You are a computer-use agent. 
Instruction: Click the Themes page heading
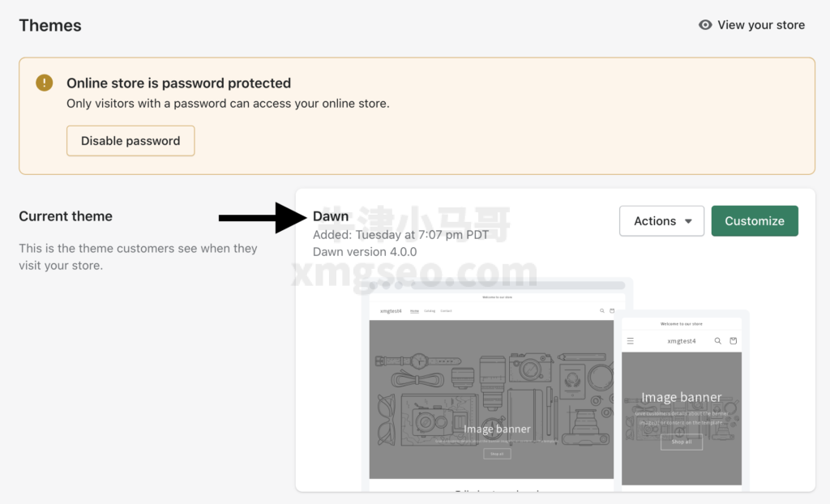click(x=50, y=25)
